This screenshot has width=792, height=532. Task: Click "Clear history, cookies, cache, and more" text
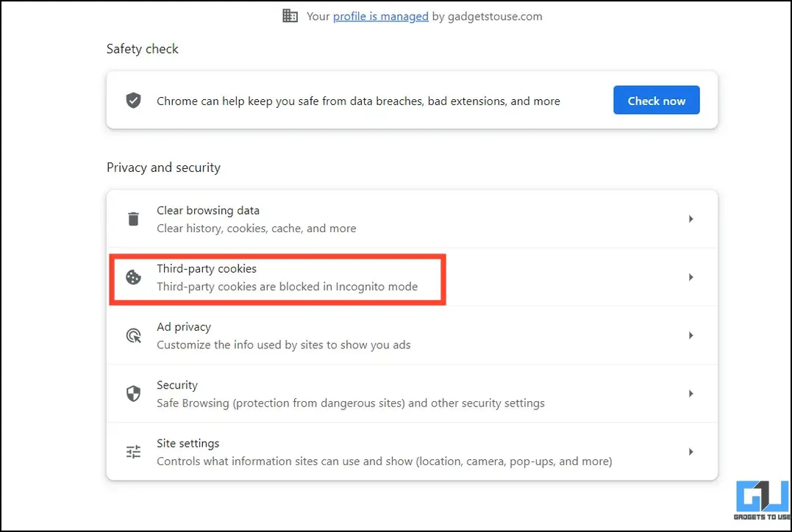(256, 229)
